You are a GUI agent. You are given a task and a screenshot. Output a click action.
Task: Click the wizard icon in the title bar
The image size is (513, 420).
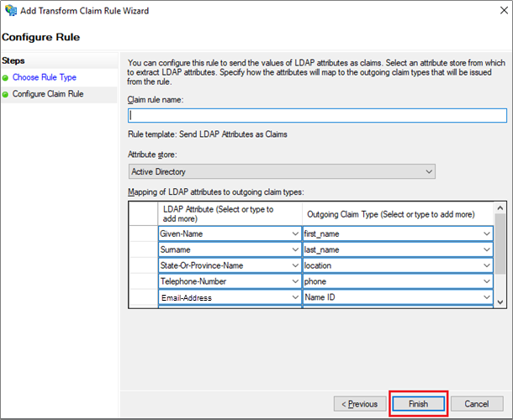tap(11, 10)
